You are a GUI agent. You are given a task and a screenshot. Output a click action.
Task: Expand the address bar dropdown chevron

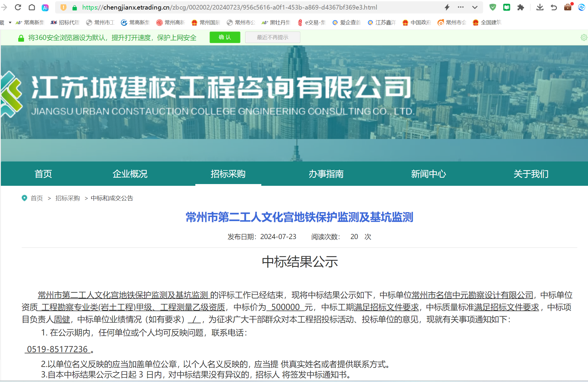click(x=475, y=8)
